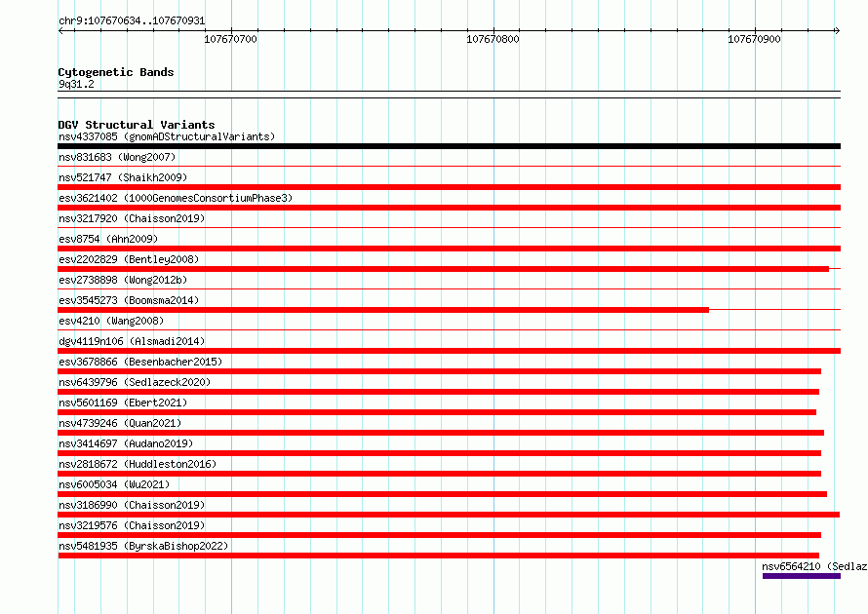Viewport: 868px width, 614px height.
Task: Click esv3678866 (Besenbacher2015) label
Action: (140, 362)
